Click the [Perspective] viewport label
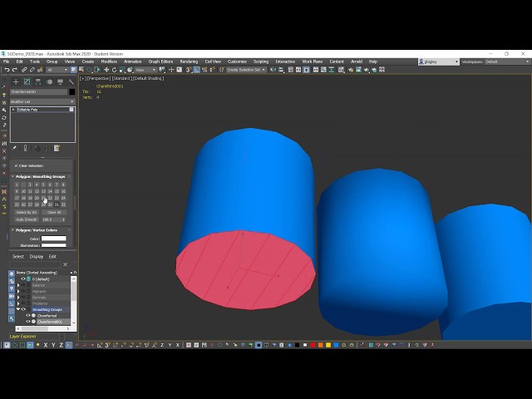 99,78
